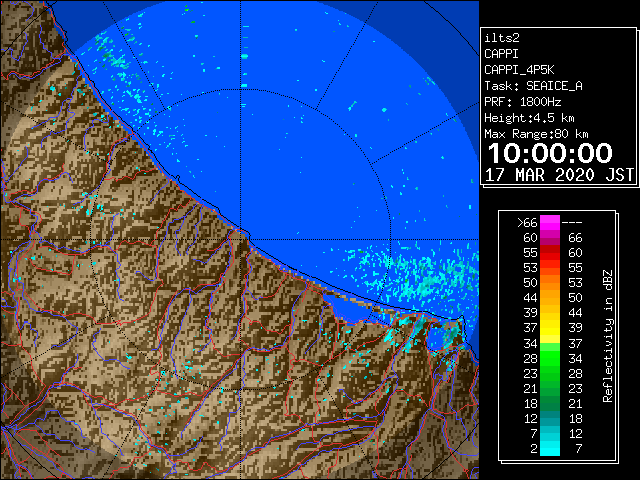Click the 'Task: SEAICE_A' line

533,86
